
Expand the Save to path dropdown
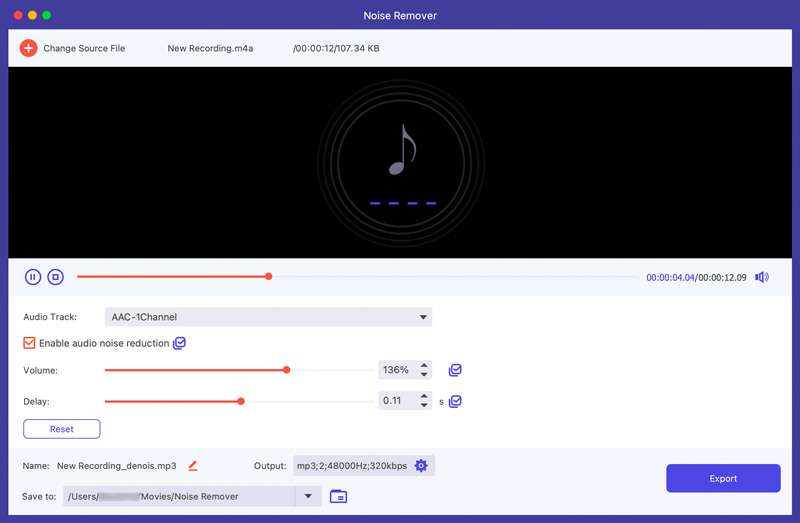308,496
